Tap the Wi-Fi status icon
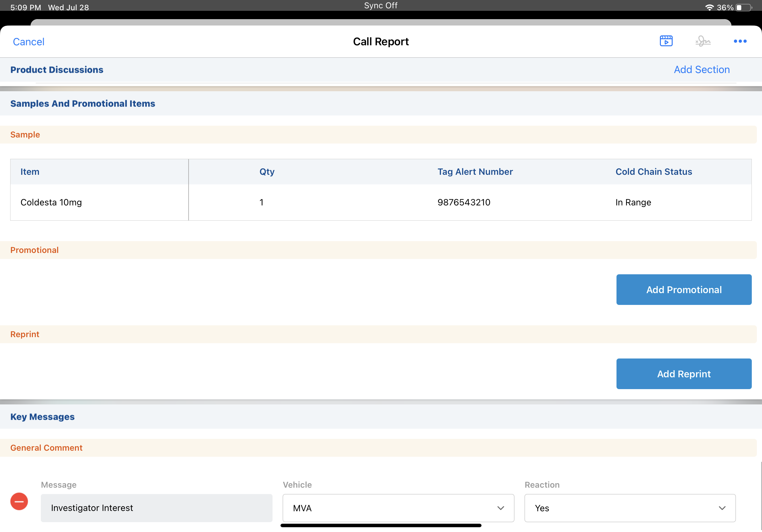 (x=709, y=7)
